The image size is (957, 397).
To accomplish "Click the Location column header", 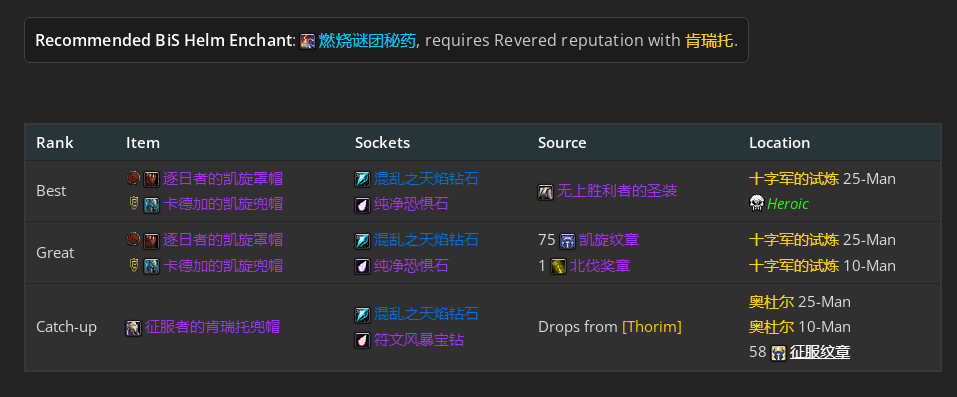I will click(x=779, y=143).
